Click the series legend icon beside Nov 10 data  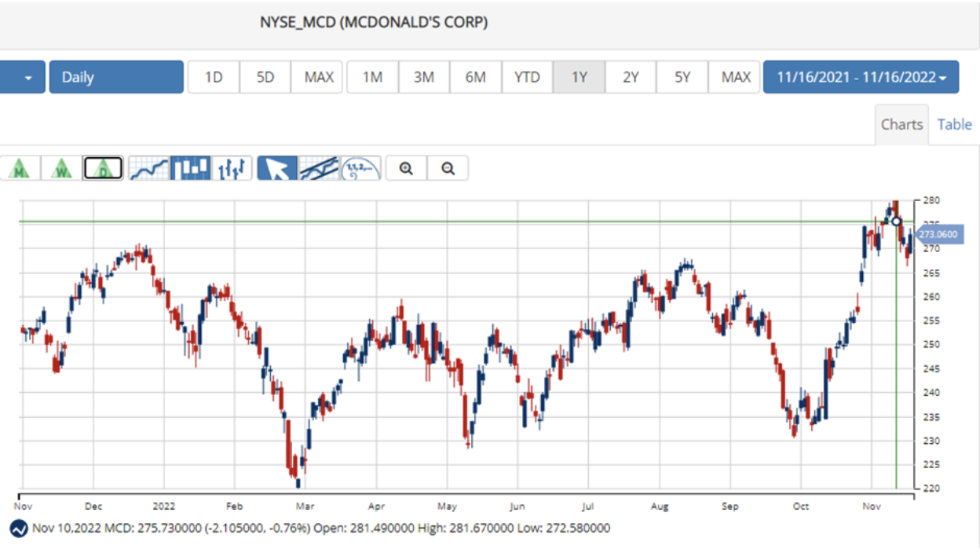coord(19,529)
